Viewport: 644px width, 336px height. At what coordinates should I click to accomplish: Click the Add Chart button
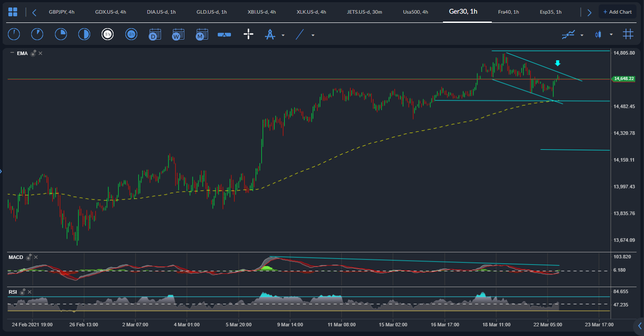pyautogui.click(x=618, y=12)
